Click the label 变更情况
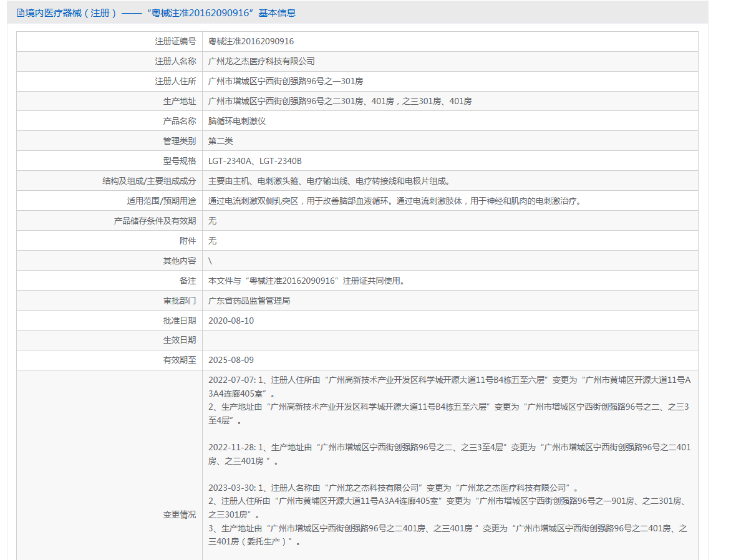The image size is (736, 560). [179, 515]
